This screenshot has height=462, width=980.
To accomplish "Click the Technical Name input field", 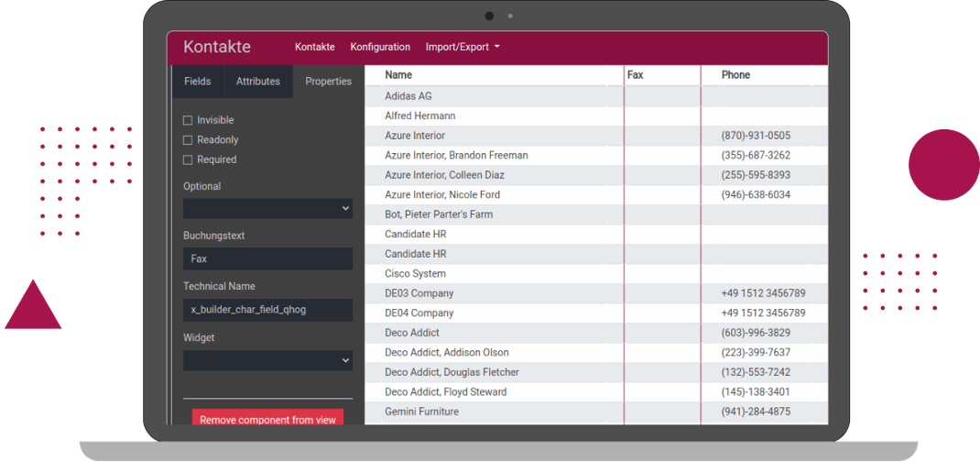I will (x=267, y=310).
